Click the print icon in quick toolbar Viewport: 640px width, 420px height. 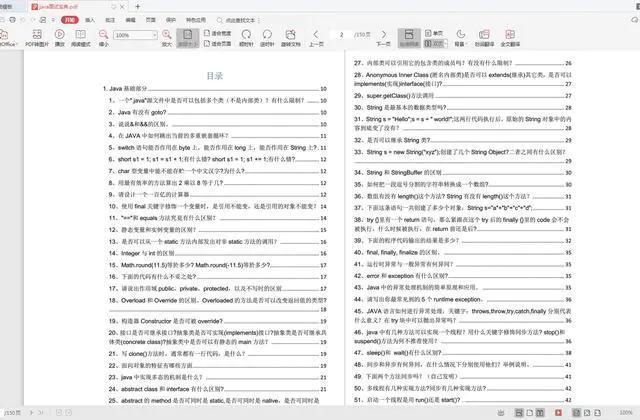13,20
